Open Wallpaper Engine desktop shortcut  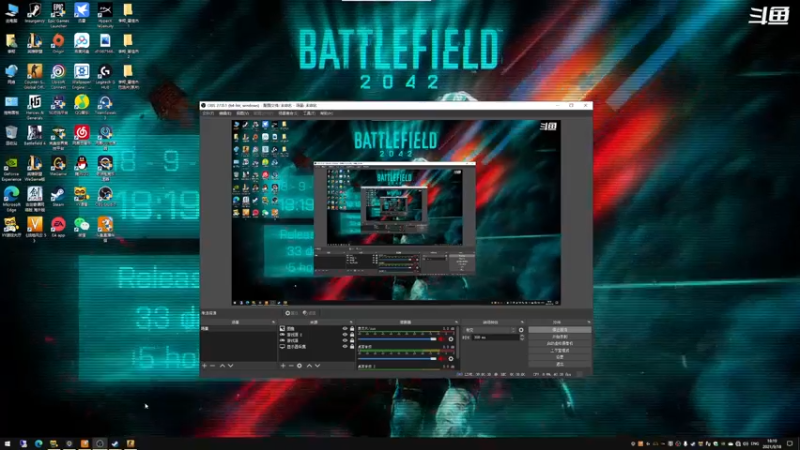pos(82,77)
